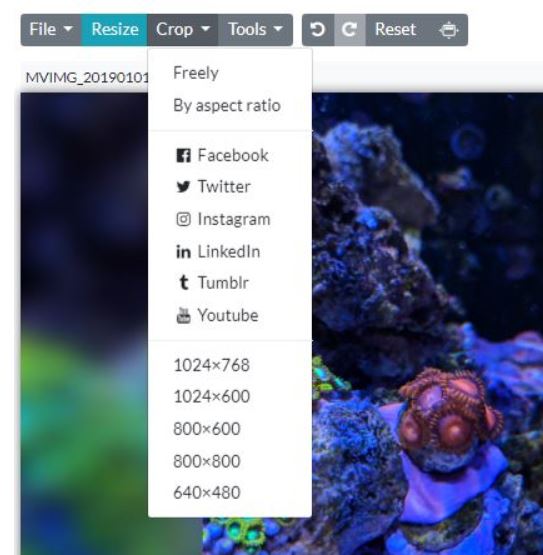
Task: Select By aspect ratio crop option
Action: [x=227, y=105]
